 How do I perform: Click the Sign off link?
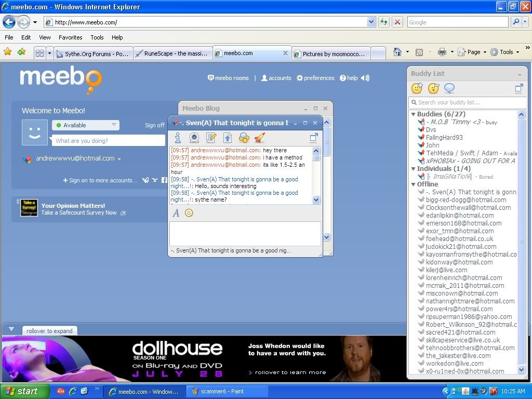(x=155, y=125)
